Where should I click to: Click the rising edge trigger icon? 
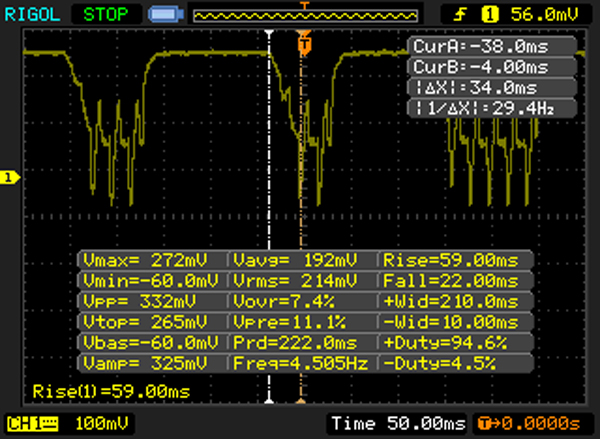tap(460, 15)
